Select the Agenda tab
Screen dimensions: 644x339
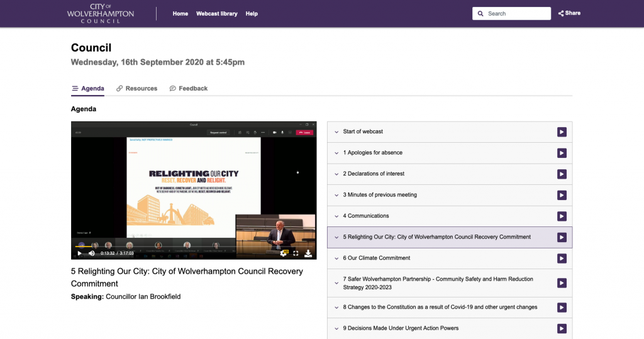(x=88, y=88)
